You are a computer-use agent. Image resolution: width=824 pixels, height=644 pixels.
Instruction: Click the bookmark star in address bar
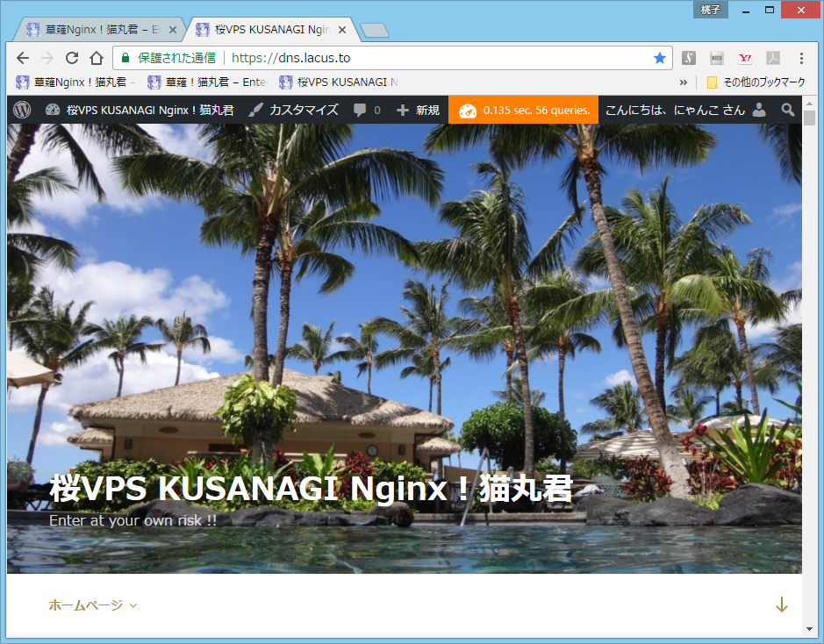659,58
